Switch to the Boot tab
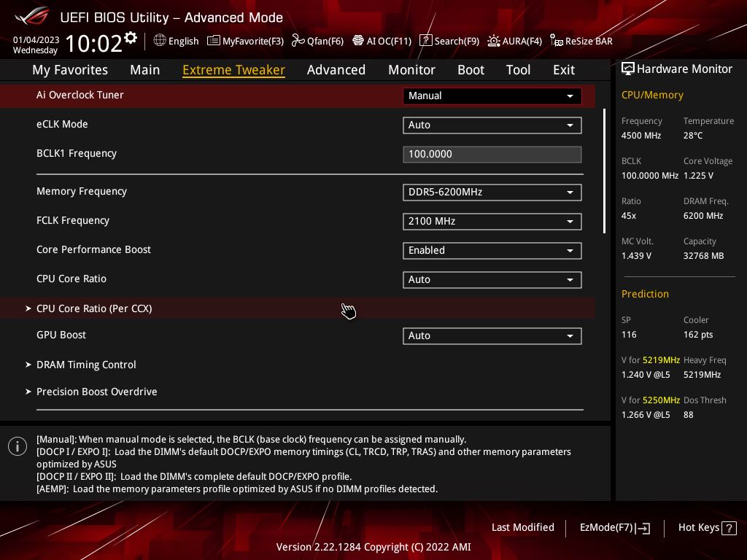Screen dimensions: 747x560 (x=471, y=70)
